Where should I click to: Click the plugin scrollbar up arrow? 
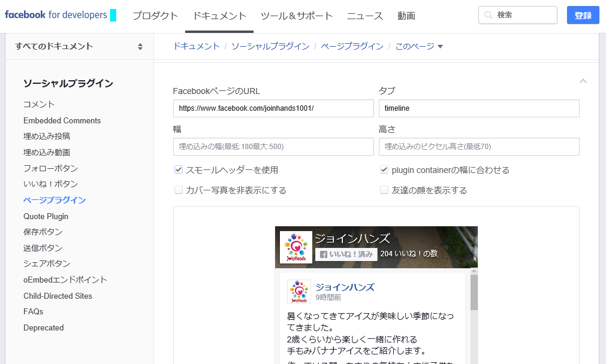coord(474,271)
